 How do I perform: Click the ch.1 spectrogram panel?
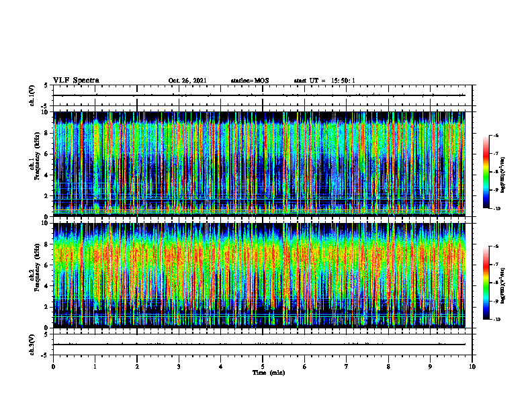pos(259,164)
